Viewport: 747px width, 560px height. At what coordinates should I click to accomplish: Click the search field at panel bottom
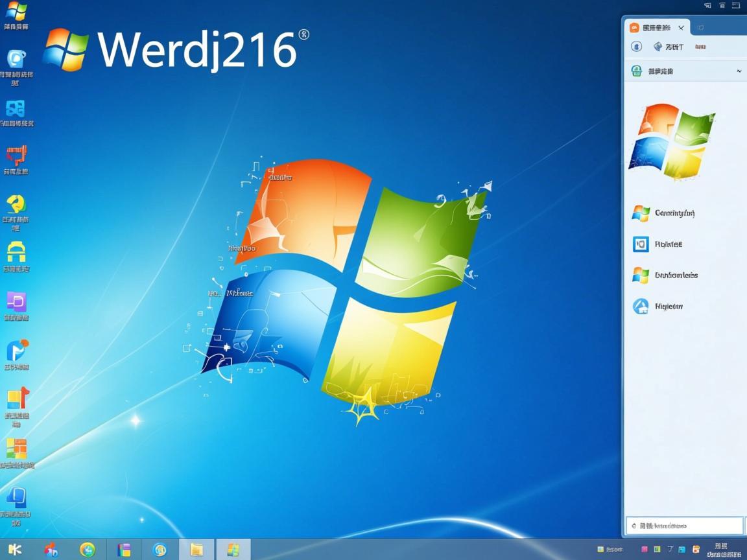click(x=684, y=526)
